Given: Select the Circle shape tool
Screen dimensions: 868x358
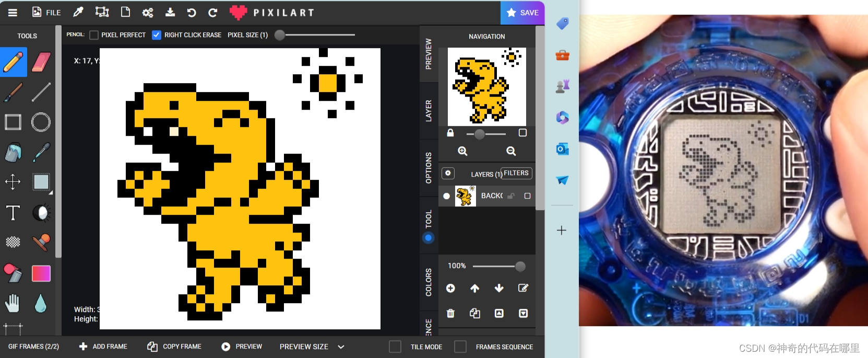Looking at the screenshot, I should (x=41, y=122).
